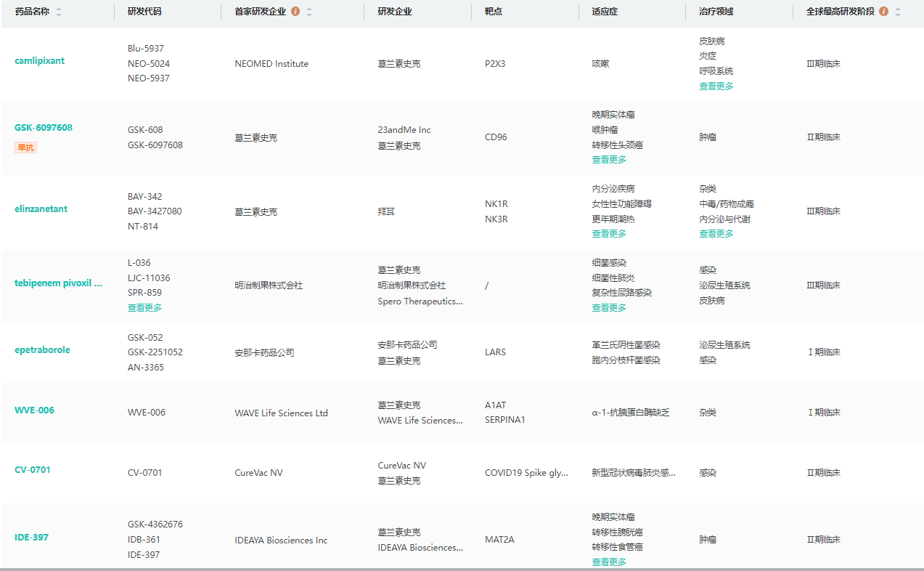
Task: Select 更年期潮热 indication text
Action: (x=613, y=219)
